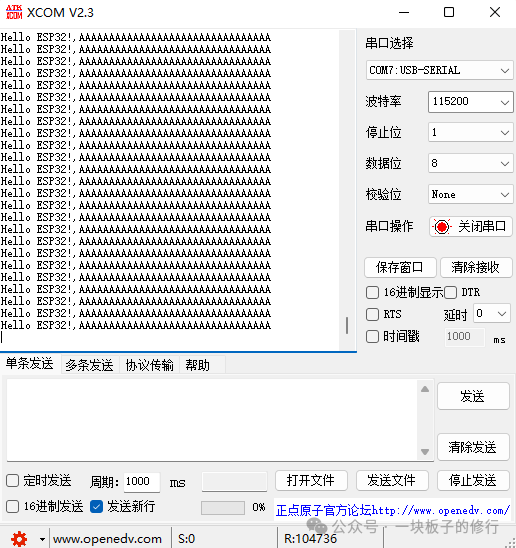
Task: Open the COM7:USB-SERIAL port dropdown
Action: pyautogui.click(x=439, y=70)
